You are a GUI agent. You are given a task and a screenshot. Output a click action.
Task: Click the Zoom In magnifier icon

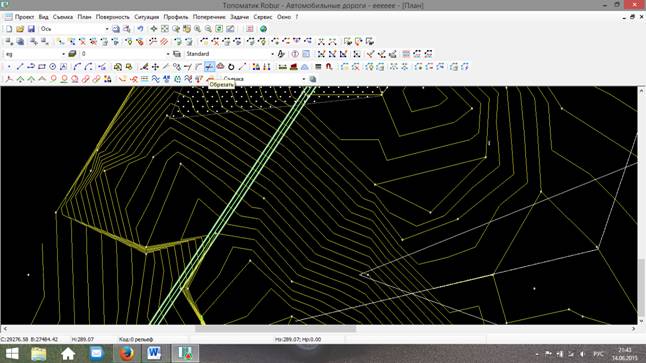click(x=197, y=29)
